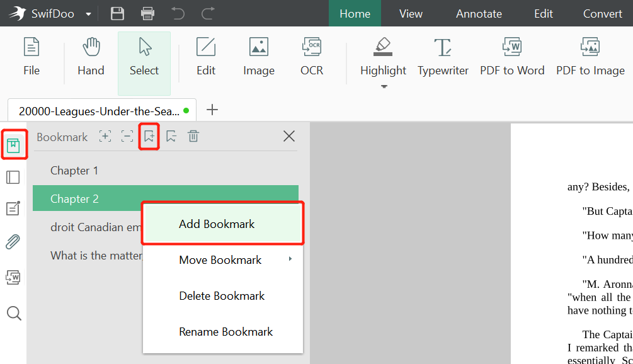Image resolution: width=633 pixels, height=364 pixels.
Task: Click the attachments paperclip icon in sidebar
Action: pos(13,241)
